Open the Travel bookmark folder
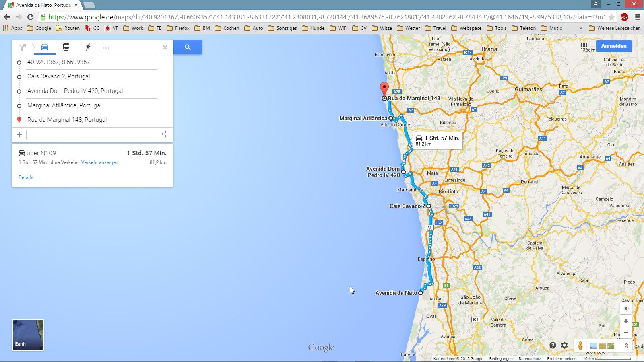 [435, 28]
